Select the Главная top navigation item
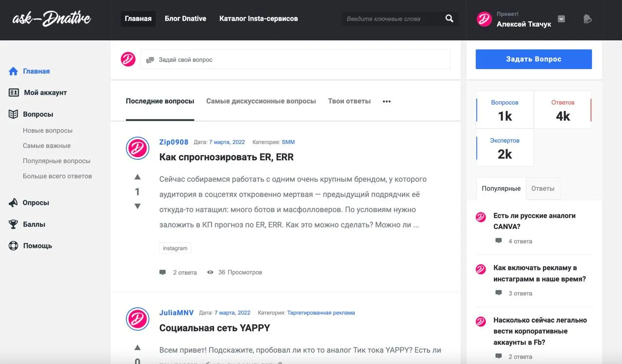This screenshot has width=622, height=364. point(138,18)
